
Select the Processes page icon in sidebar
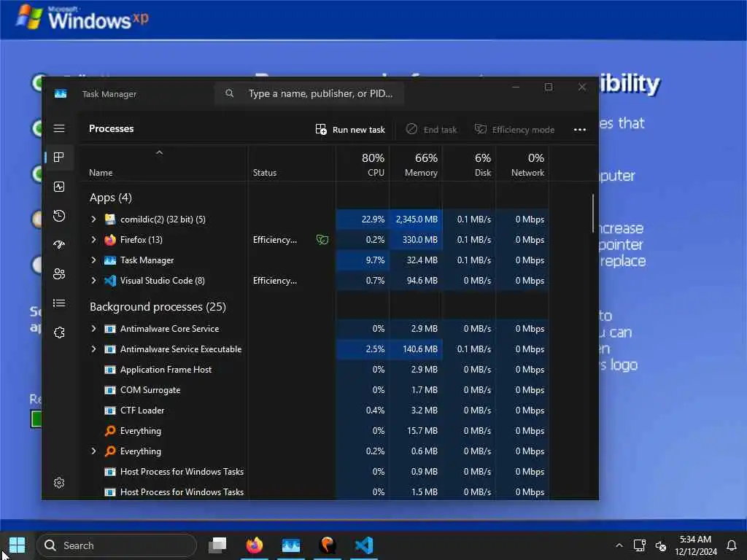[59, 157]
